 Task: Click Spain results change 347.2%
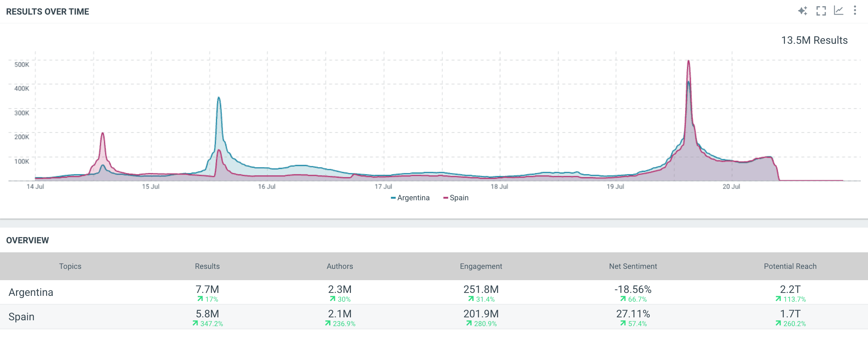(x=208, y=324)
